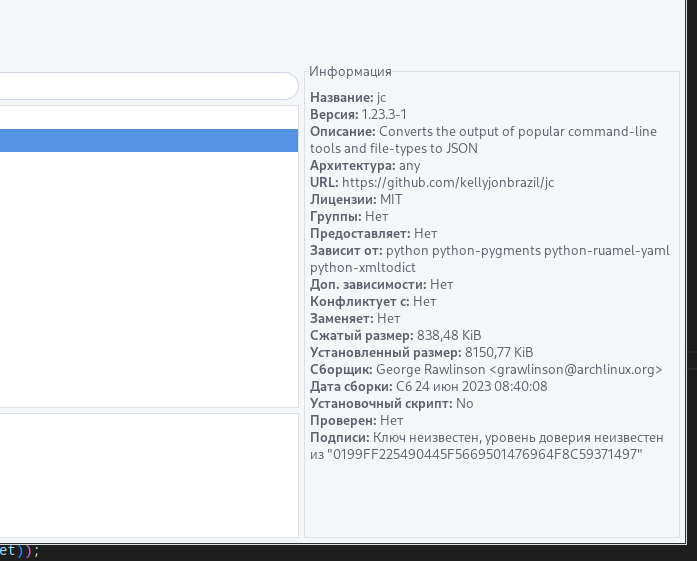
Task: Click the GitHub URL for jc
Action: coord(447,182)
